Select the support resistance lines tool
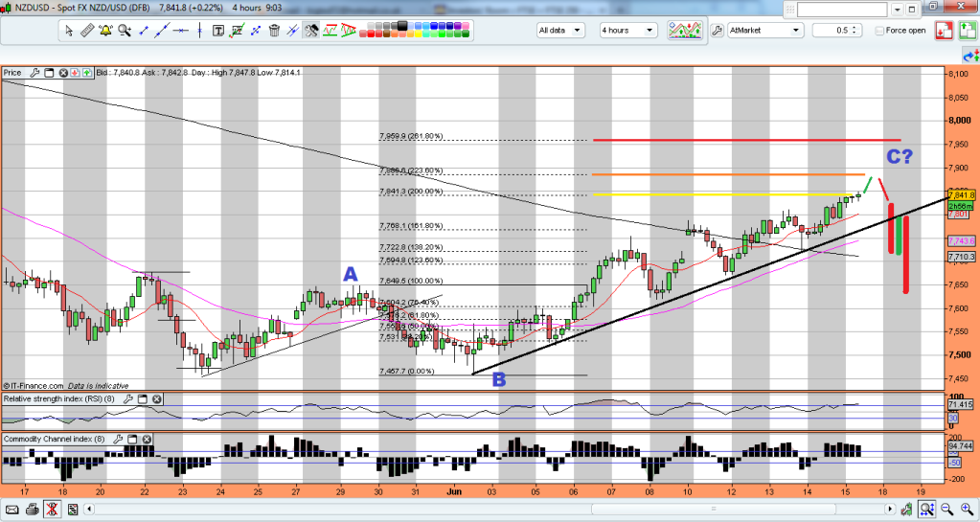The height and width of the screenshot is (522, 980). pos(330,30)
